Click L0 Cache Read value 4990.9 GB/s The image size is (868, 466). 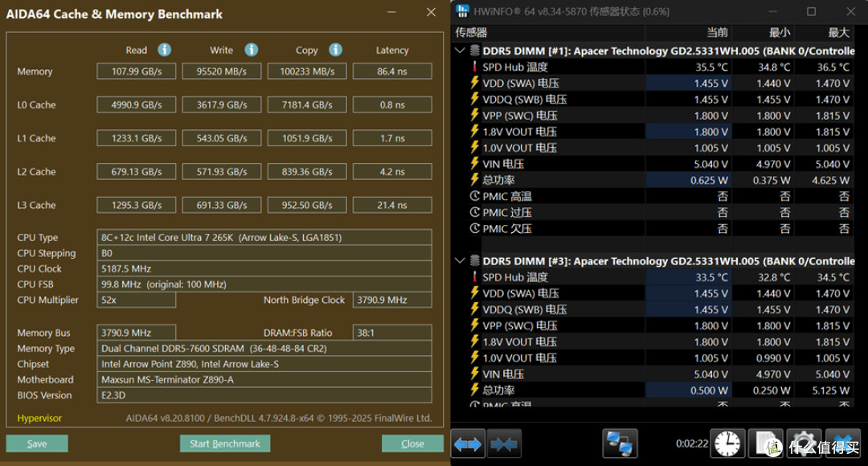(x=136, y=104)
